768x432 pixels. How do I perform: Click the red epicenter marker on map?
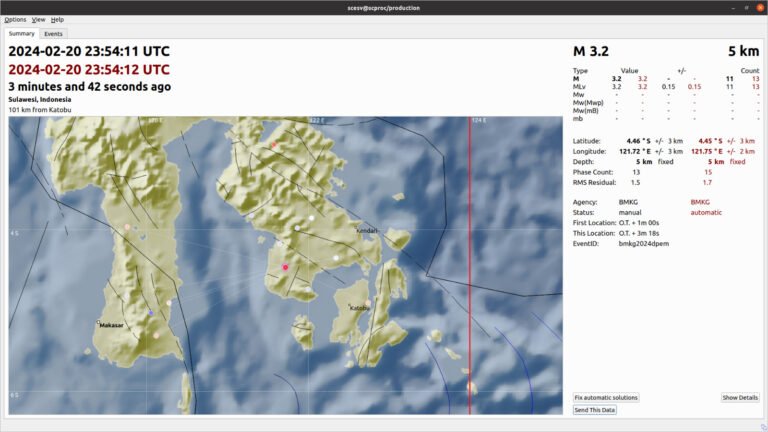point(285,267)
